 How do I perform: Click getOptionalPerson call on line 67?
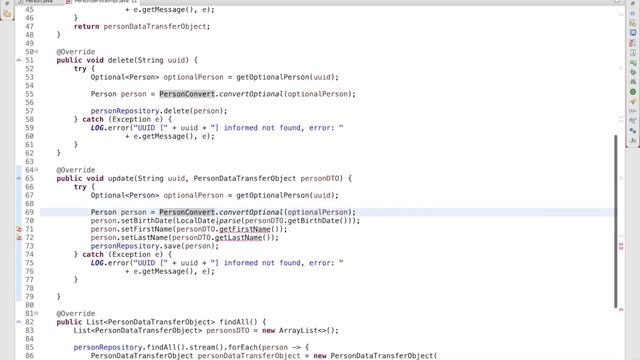click(x=273, y=195)
